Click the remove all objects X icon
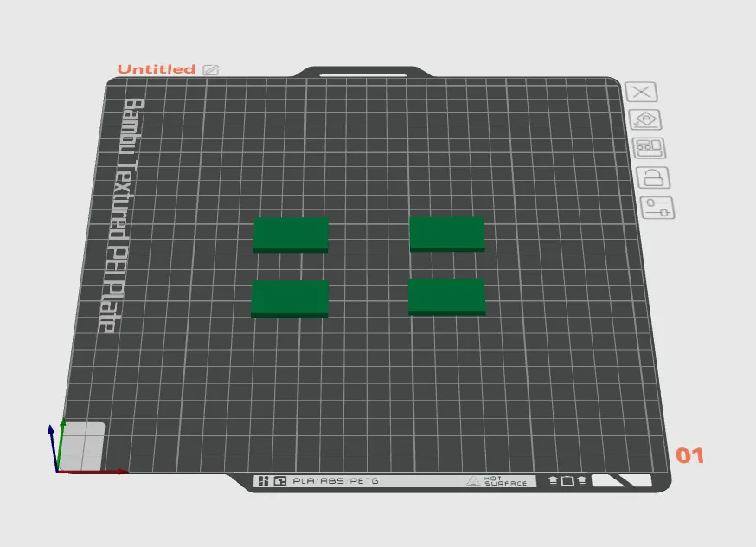The width and height of the screenshot is (756, 547). point(641,93)
